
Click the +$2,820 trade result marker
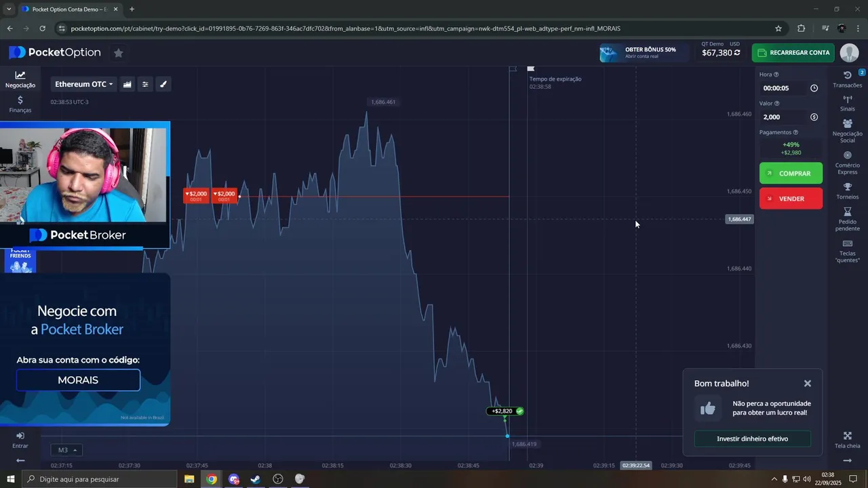pos(505,411)
